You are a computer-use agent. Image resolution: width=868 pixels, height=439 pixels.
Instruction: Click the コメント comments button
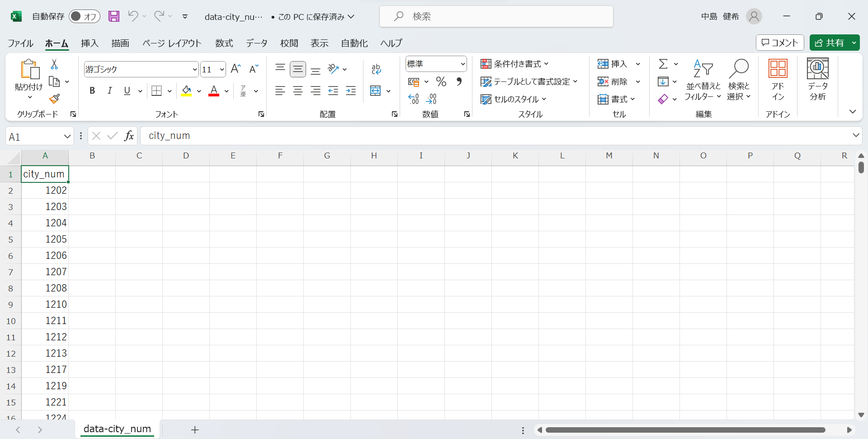pos(780,43)
